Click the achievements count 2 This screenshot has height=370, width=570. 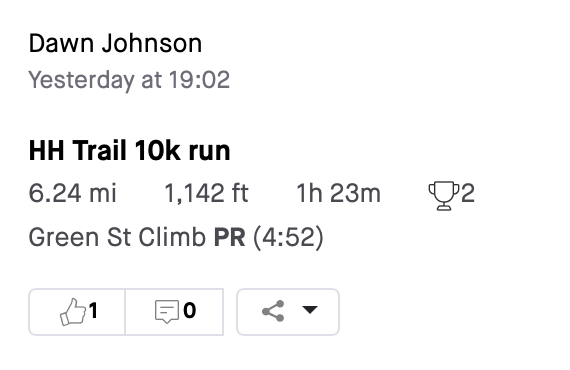click(x=468, y=193)
